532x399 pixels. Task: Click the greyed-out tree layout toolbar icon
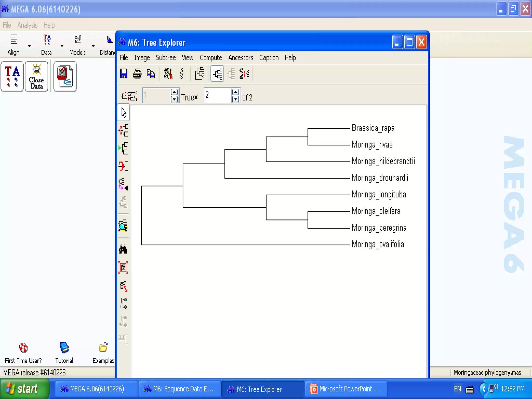pyautogui.click(x=231, y=74)
